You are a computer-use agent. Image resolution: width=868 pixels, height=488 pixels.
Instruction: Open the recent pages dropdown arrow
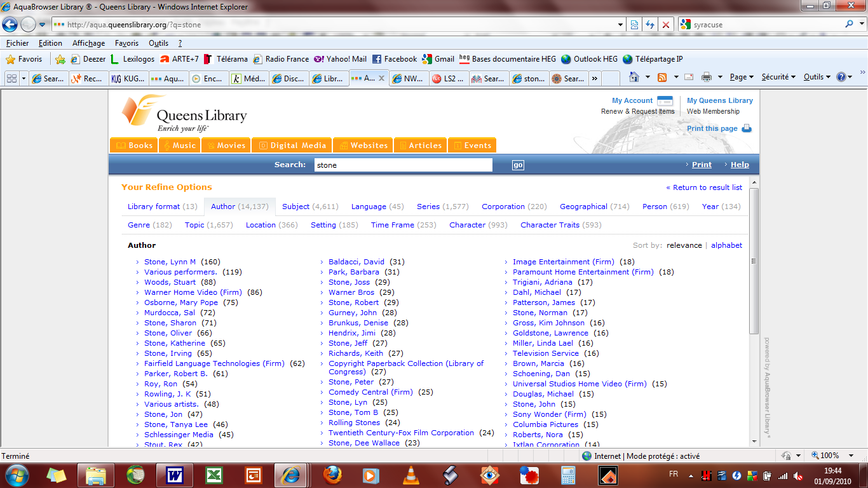pyautogui.click(x=42, y=25)
